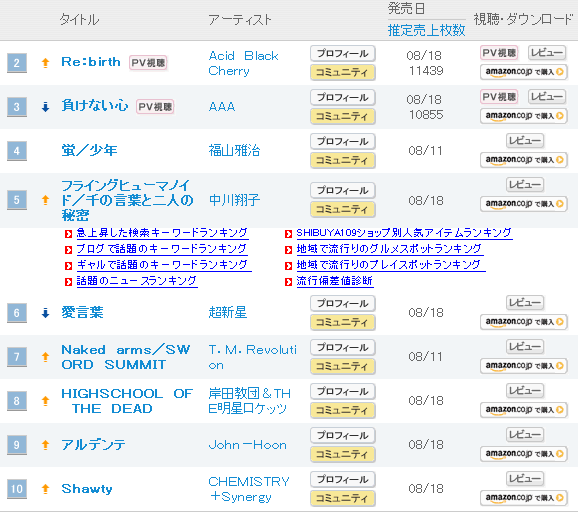The image size is (578, 513).
Task: Open artist link 中川翔子
Action: tap(234, 200)
